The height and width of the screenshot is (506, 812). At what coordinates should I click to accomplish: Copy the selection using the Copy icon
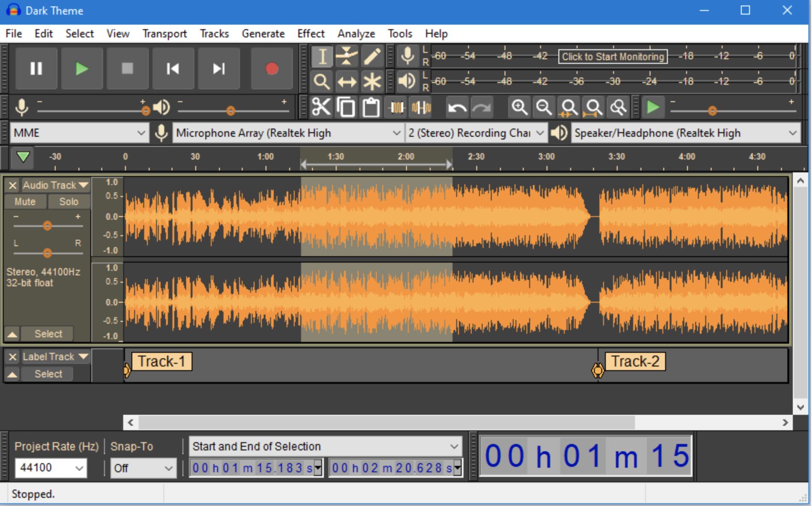[346, 108]
